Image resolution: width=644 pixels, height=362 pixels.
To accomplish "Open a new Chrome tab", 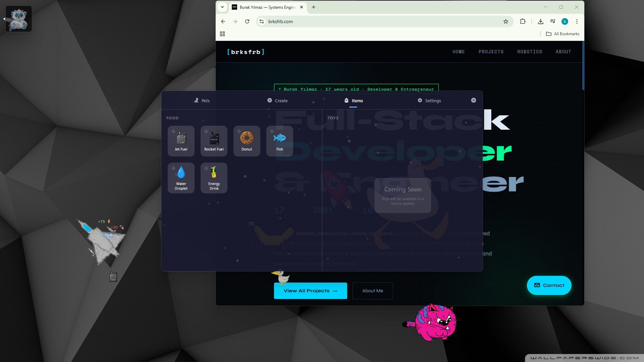I will click(314, 7).
